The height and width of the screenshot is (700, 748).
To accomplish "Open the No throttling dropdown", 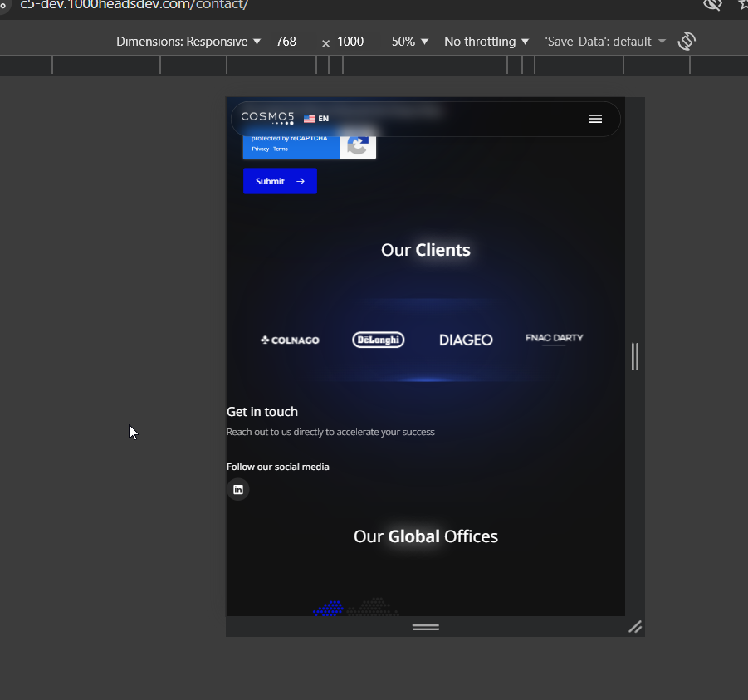I will (x=486, y=42).
